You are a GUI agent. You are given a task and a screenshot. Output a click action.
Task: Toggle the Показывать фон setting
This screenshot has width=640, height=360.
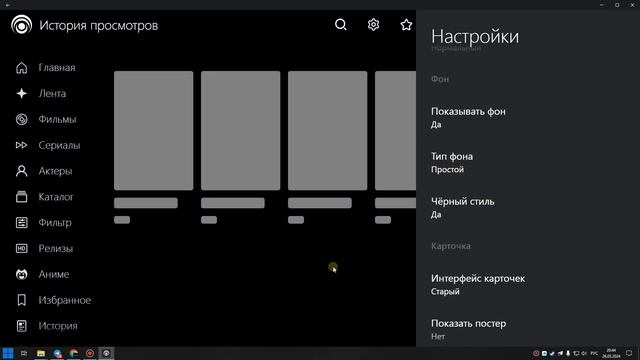528,118
